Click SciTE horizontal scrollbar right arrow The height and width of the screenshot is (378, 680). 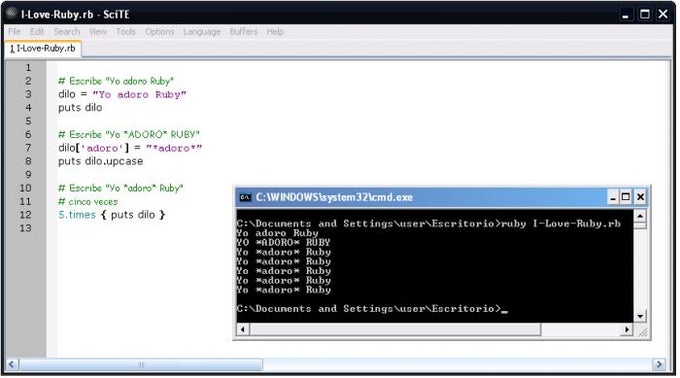659,365
